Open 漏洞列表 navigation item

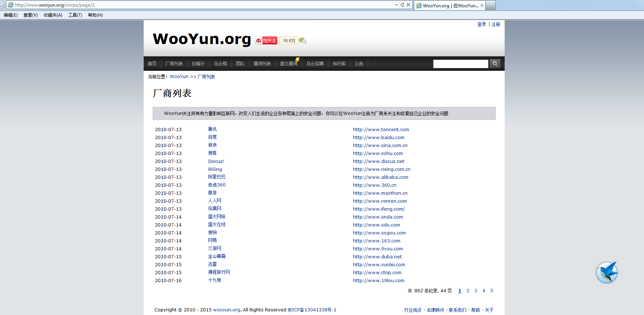click(x=262, y=64)
